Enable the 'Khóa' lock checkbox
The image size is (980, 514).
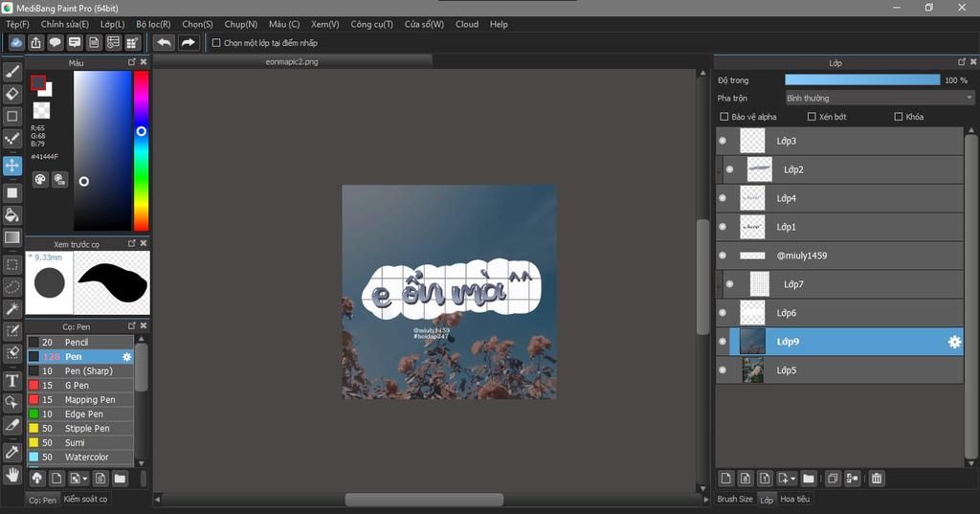(x=898, y=117)
